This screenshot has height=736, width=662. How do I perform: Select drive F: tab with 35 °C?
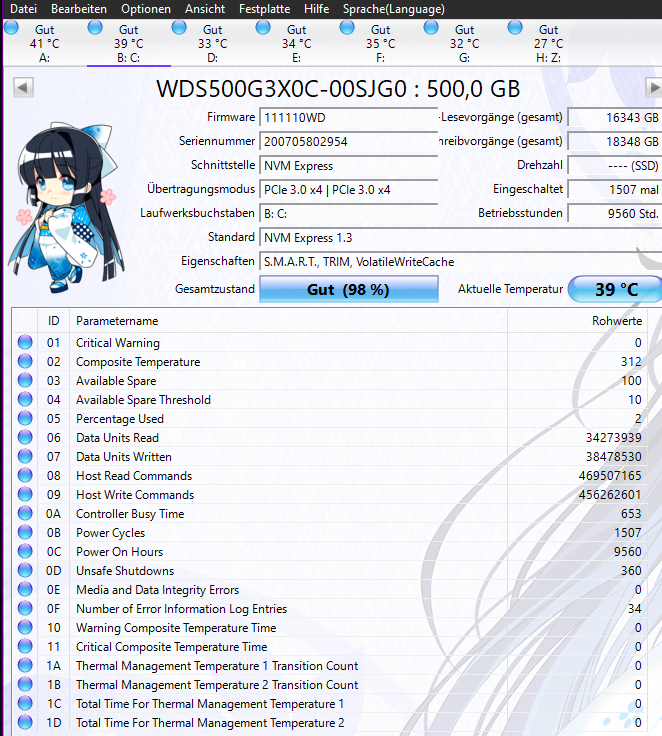tap(381, 43)
